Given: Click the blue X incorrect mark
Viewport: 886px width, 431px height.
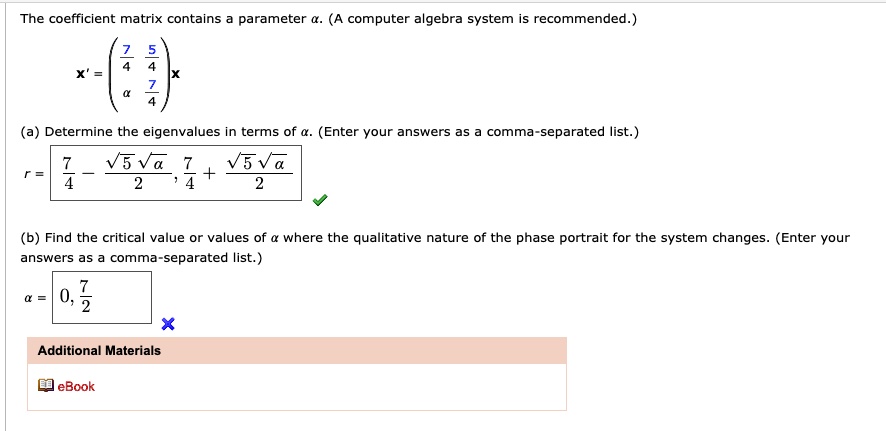Looking at the screenshot, I should pos(168,324).
